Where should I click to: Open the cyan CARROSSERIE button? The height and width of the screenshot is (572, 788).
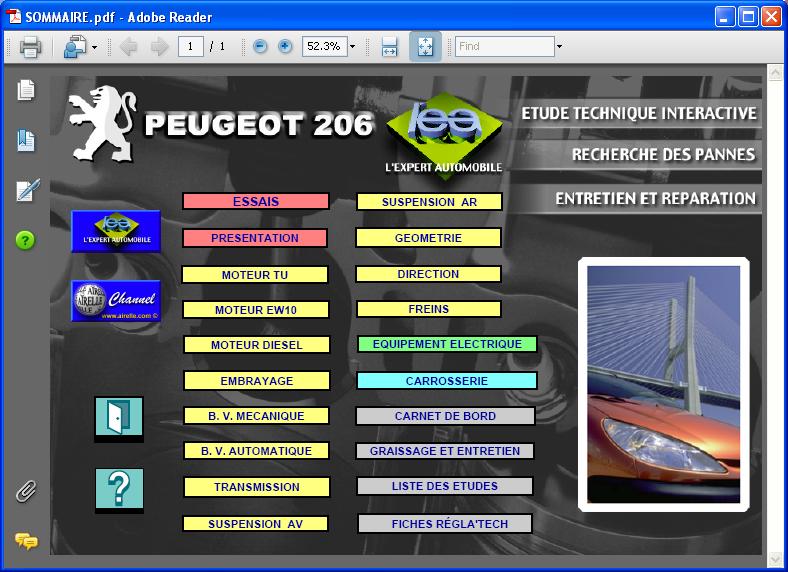(447, 380)
